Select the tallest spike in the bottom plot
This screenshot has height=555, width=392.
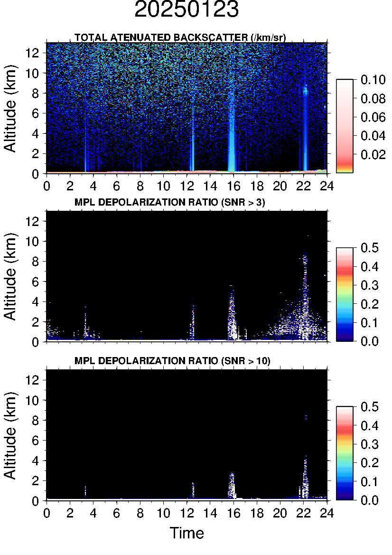point(306,475)
